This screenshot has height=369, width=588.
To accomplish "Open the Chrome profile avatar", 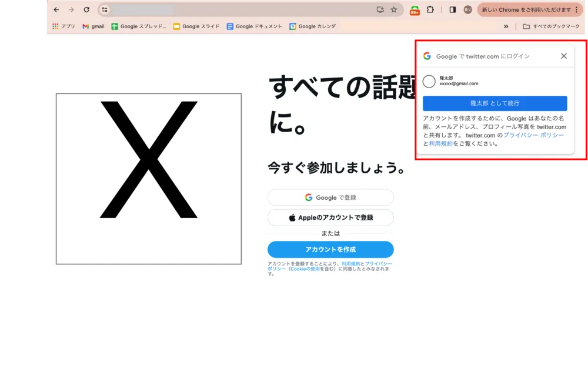I will point(467,10).
